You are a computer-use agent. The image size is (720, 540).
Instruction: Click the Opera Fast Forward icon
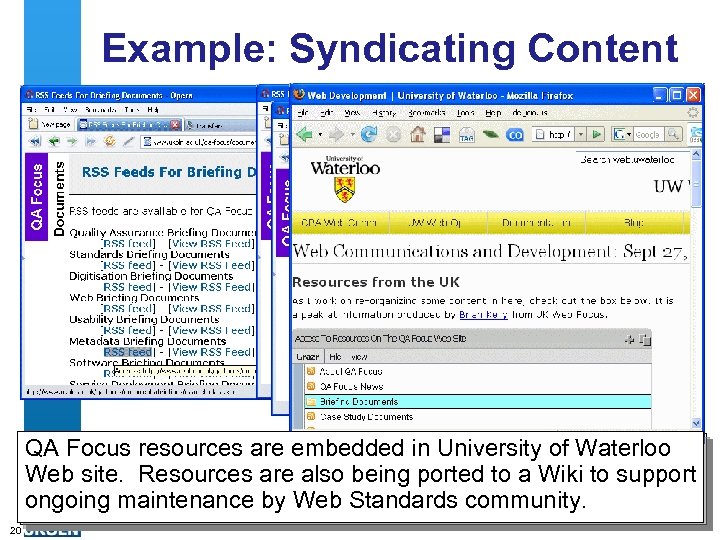coord(90,141)
